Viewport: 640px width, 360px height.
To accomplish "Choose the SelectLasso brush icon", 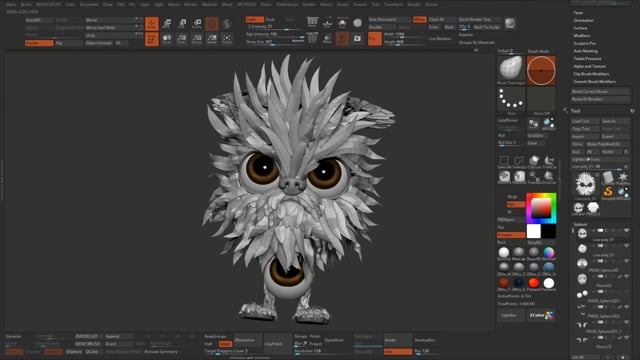I will click(519, 161).
